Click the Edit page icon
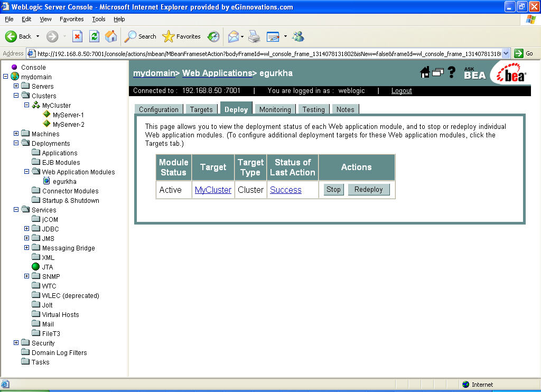 (273, 36)
